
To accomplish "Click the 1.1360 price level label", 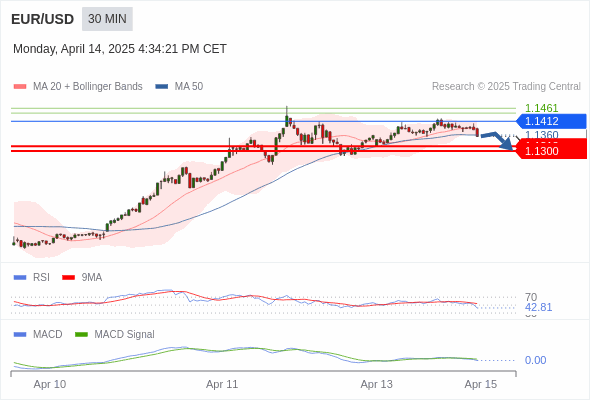I will coord(541,134).
